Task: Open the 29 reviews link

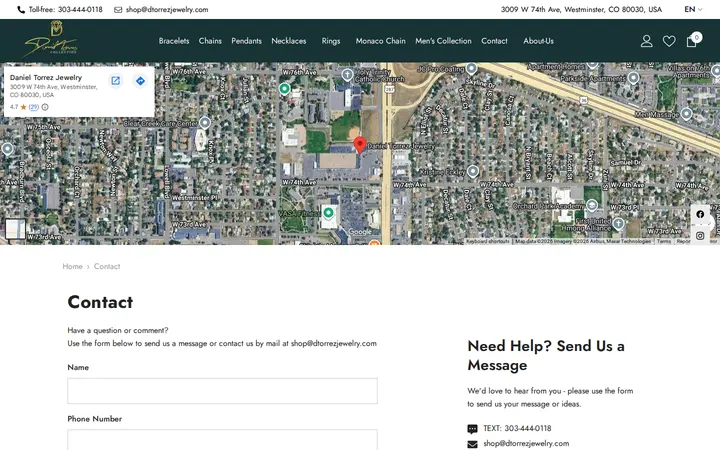Action: click(34, 107)
